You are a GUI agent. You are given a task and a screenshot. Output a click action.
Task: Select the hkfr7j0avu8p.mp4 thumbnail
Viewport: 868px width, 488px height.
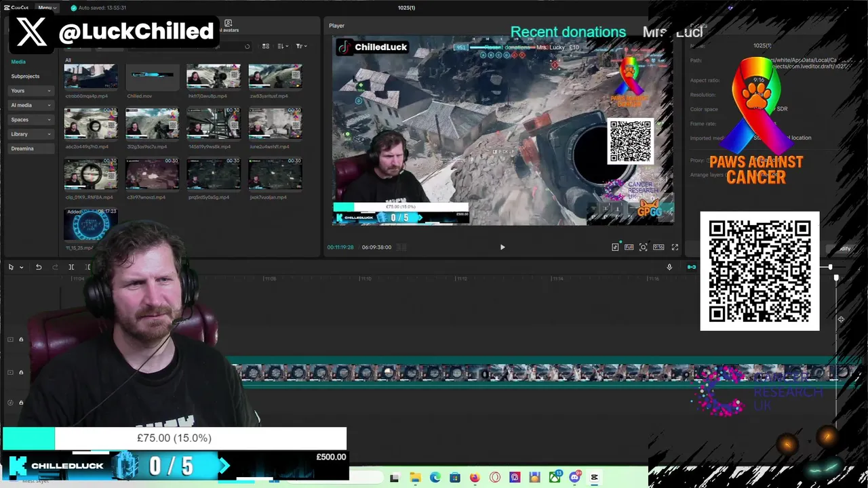click(214, 77)
